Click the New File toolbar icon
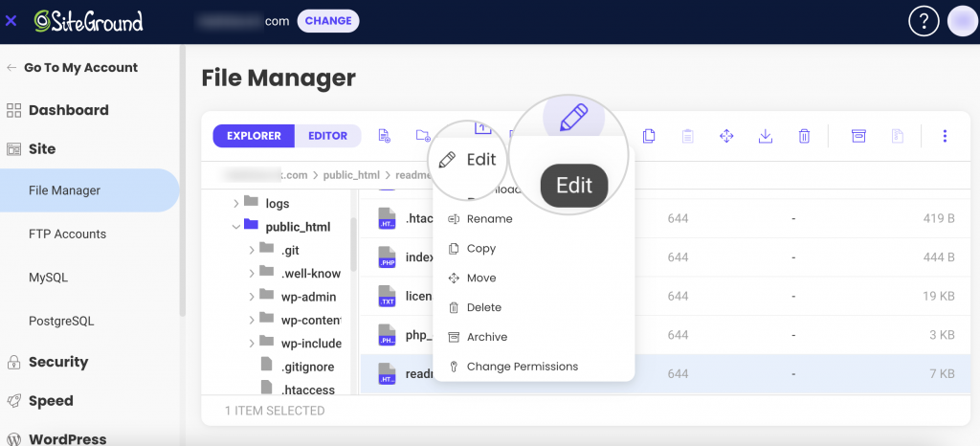The height and width of the screenshot is (446, 980). click(385, 136)
